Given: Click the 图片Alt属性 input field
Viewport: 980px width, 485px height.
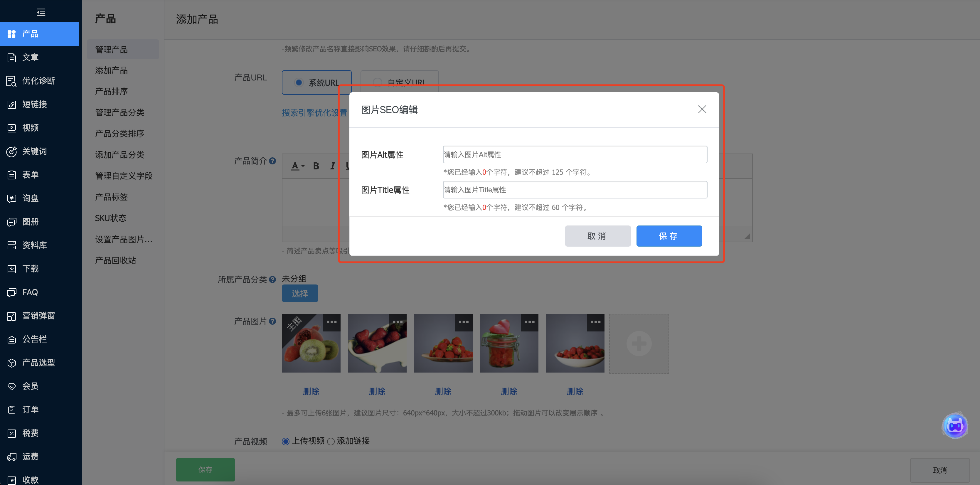Looking at the screenshot, I should tap(575, 154).
